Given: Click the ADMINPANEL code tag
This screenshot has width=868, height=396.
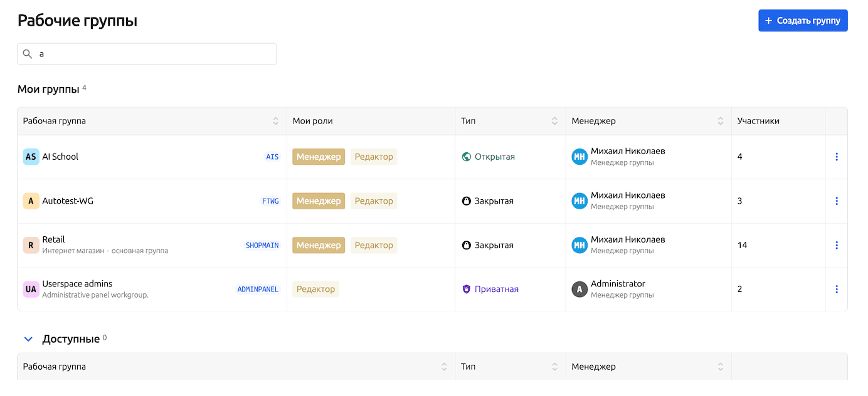Looking at the screenshot, I should click(258, 289).
